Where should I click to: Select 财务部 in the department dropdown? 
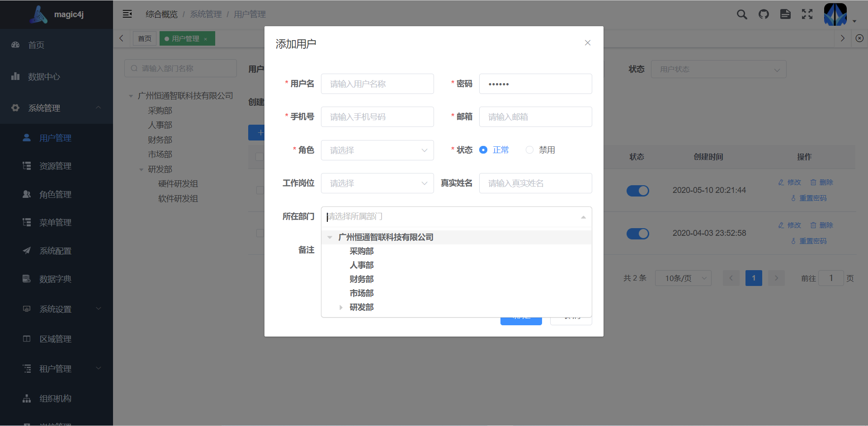coord(362,279)
